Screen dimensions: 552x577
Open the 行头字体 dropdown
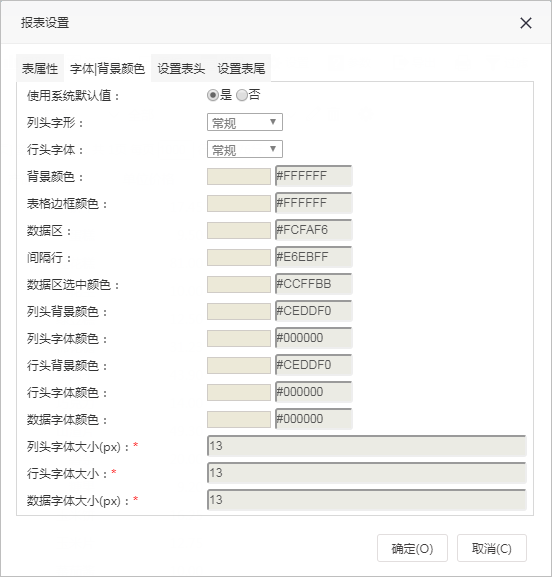[x=245, y=149]
